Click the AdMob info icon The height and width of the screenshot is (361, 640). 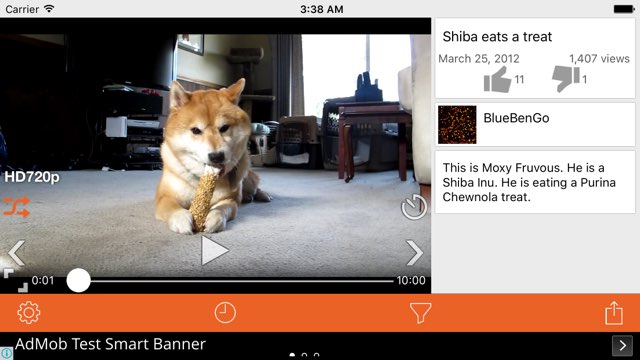[x=6, y=353]
